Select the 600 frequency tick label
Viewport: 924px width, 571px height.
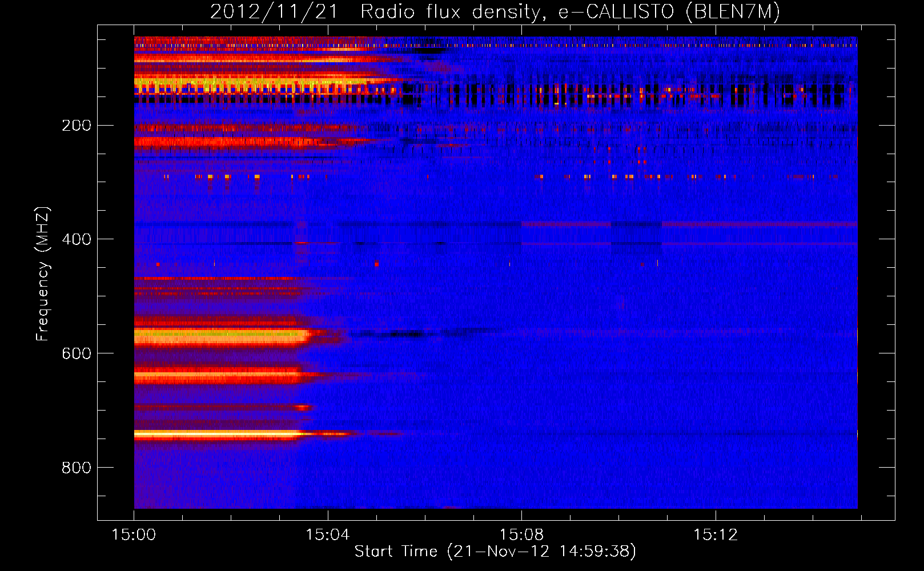[77, 353]
